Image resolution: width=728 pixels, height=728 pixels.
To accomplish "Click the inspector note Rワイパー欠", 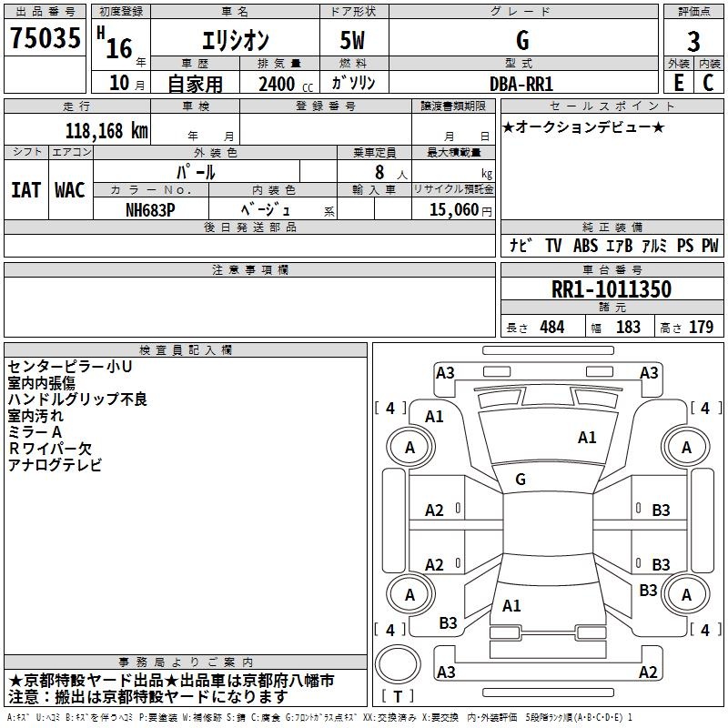I will pyautogui.click(x=50, y=448).
